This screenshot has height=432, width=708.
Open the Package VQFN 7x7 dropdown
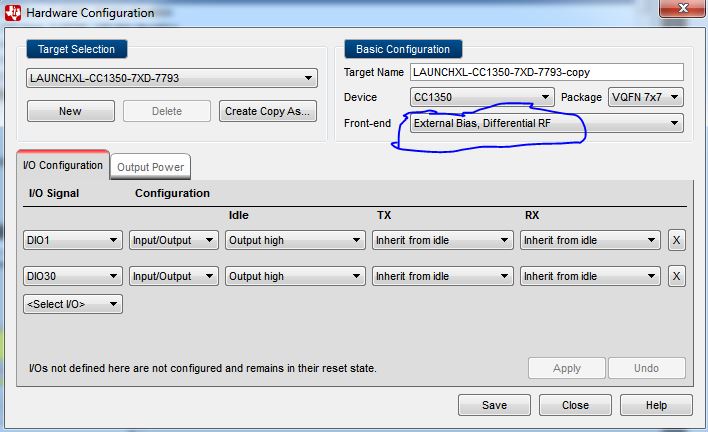pos(646,97)
